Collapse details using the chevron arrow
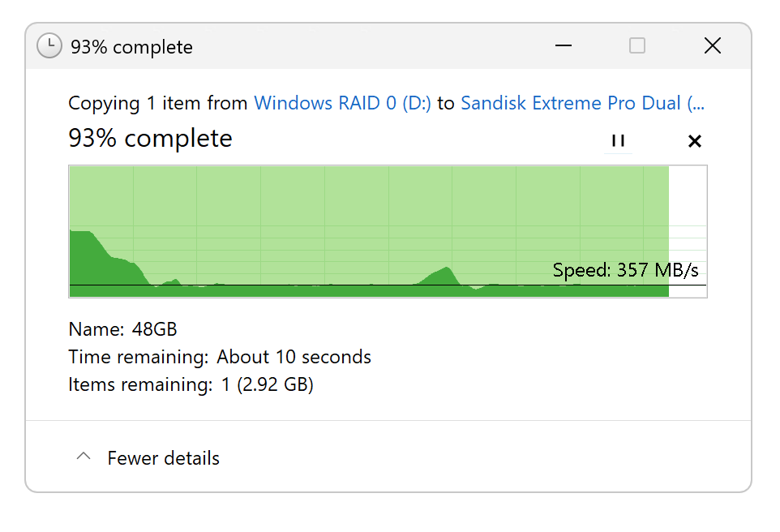The image size is (780, 532). point(83,457)
